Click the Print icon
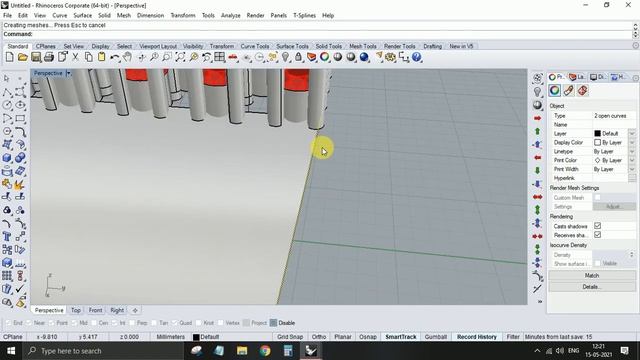Screen dimensions: 640x360 point(49,57)
